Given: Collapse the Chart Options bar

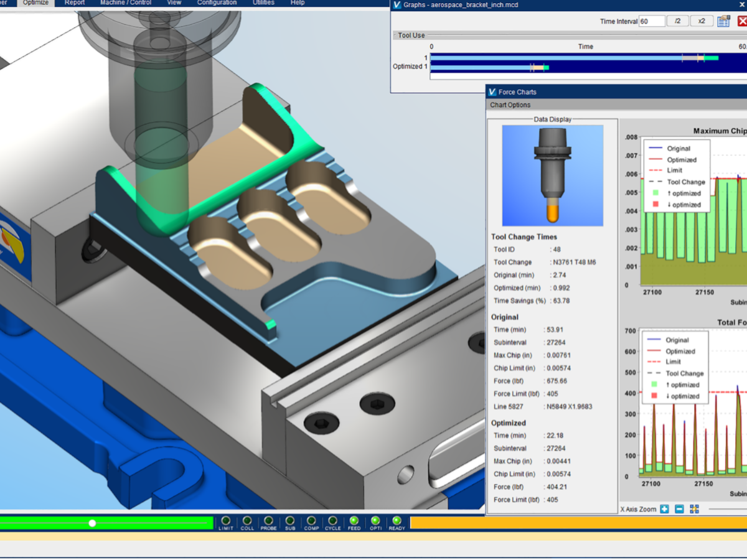Looking at the screenshot, I should coord(510,105).
